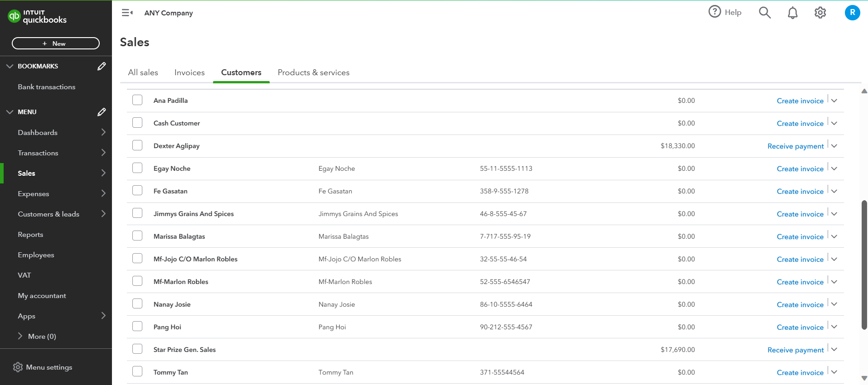This screenshot has height=385, width=868.
Task: Tick the Cash Customer checkbox
Action: (x=137, y=123)
